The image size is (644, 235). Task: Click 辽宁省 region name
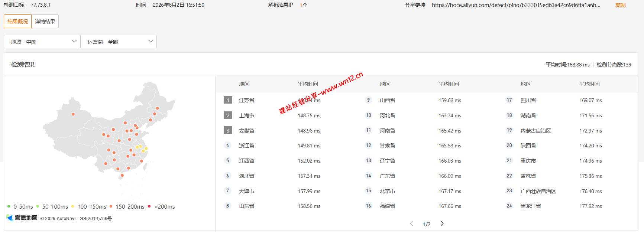click(387, 161)
